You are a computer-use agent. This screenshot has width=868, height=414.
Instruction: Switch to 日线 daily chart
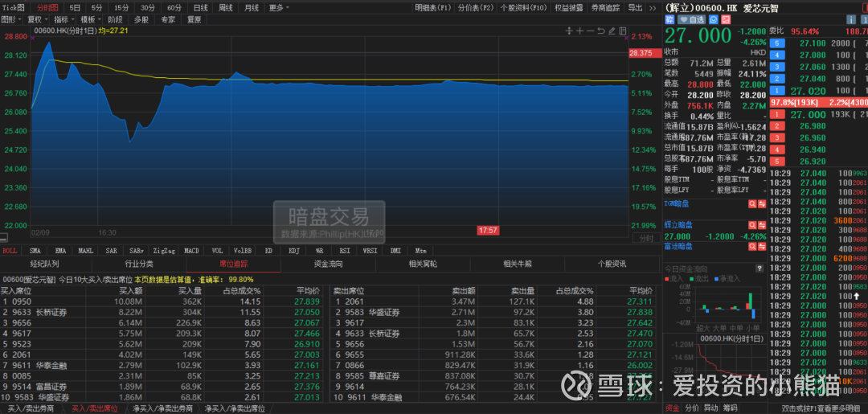coord(200,8)
